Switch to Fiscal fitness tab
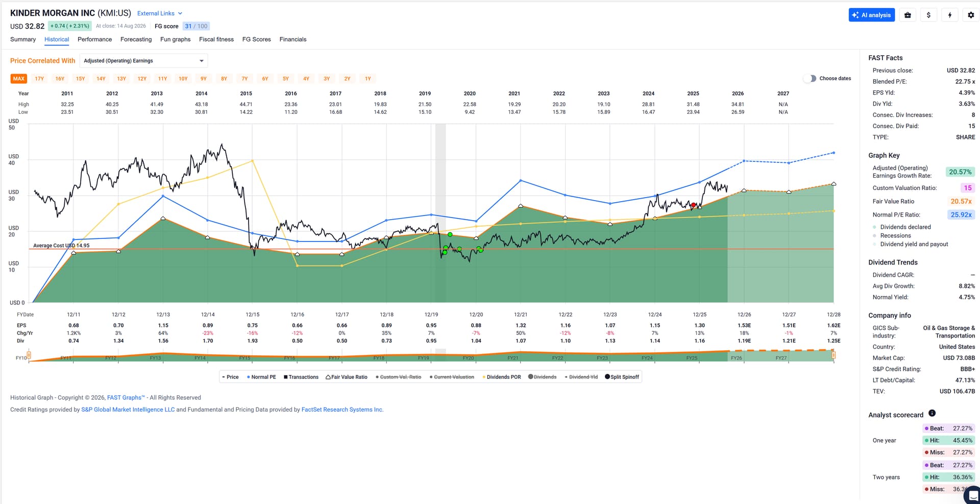 pos(216,39)
